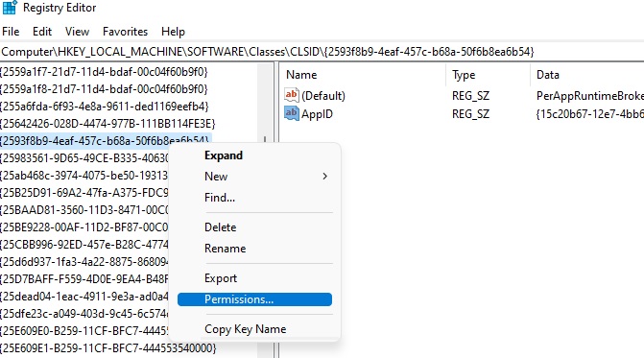Choose Copy Key Name

[x=246, y=329]
